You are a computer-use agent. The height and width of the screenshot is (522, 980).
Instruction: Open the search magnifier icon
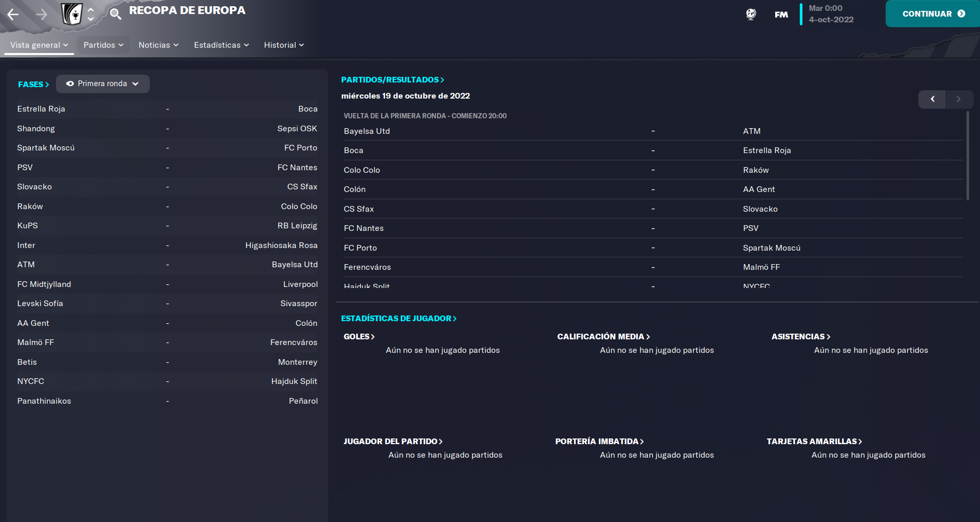pos(116,14)
